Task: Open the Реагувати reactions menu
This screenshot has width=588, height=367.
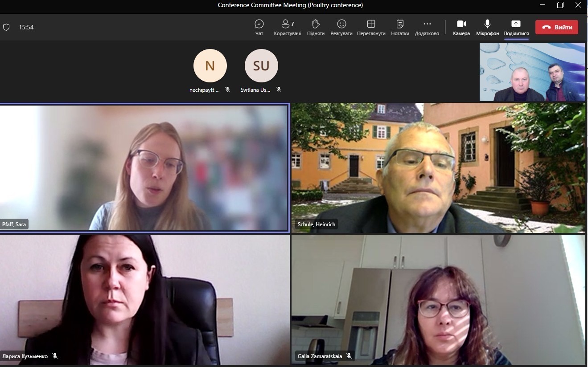Action: [341, 28]
